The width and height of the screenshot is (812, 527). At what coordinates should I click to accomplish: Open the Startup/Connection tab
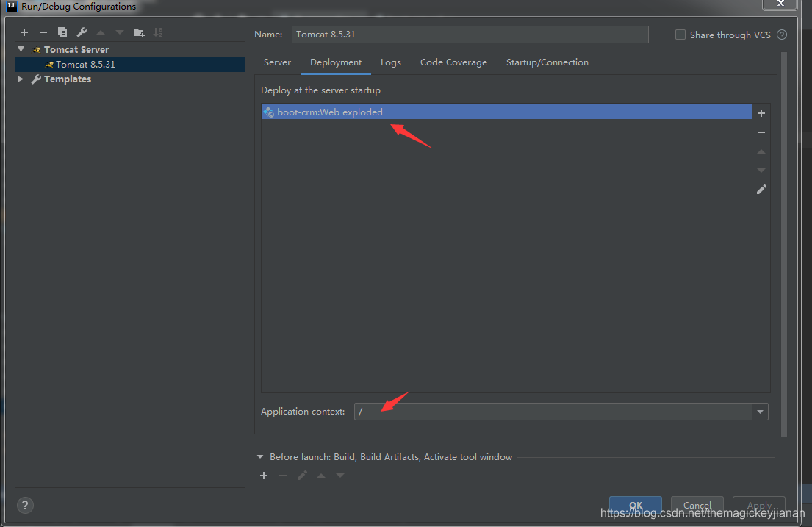(x=547, y=62)
